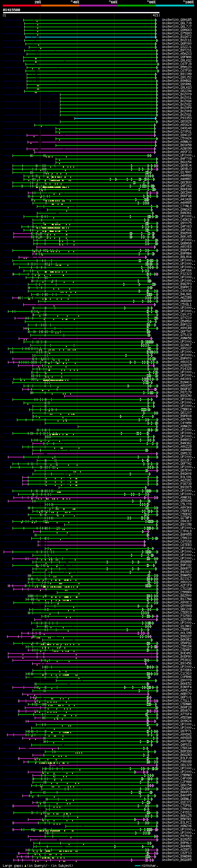197x868 pixels.
Task: Select label UniRef100_C7YNL8
Action: point(177,206)
